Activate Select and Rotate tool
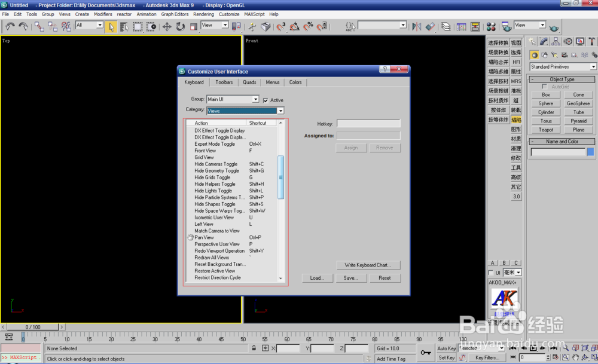 [180, 26]
